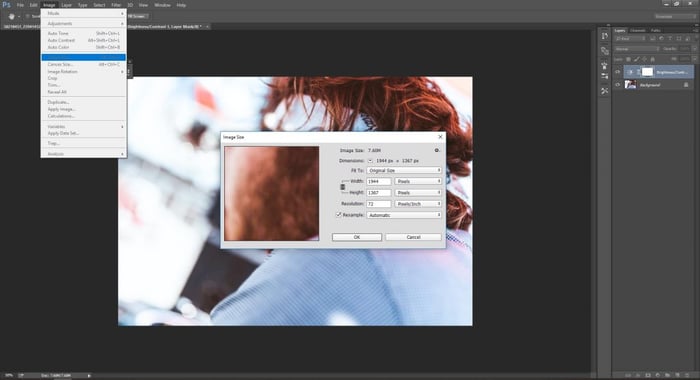
Task: Click lock image pixels brush icon
Action: pos(637,59)
